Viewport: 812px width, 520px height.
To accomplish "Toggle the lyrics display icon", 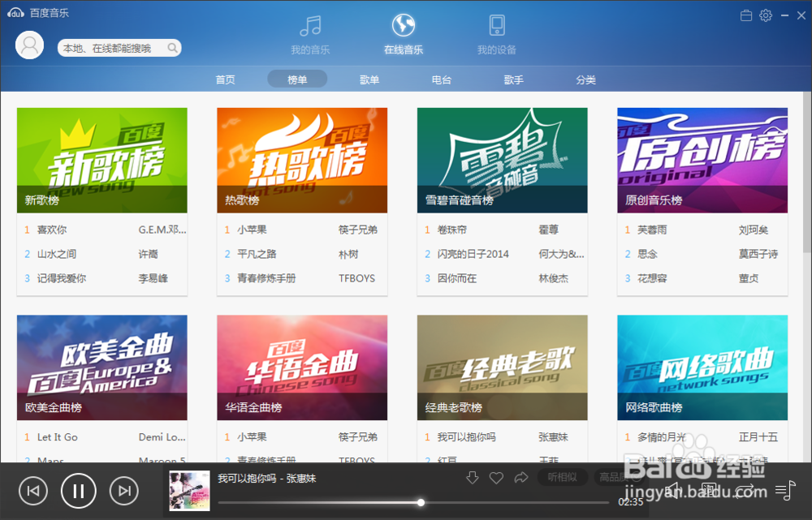I will (709, 489).
